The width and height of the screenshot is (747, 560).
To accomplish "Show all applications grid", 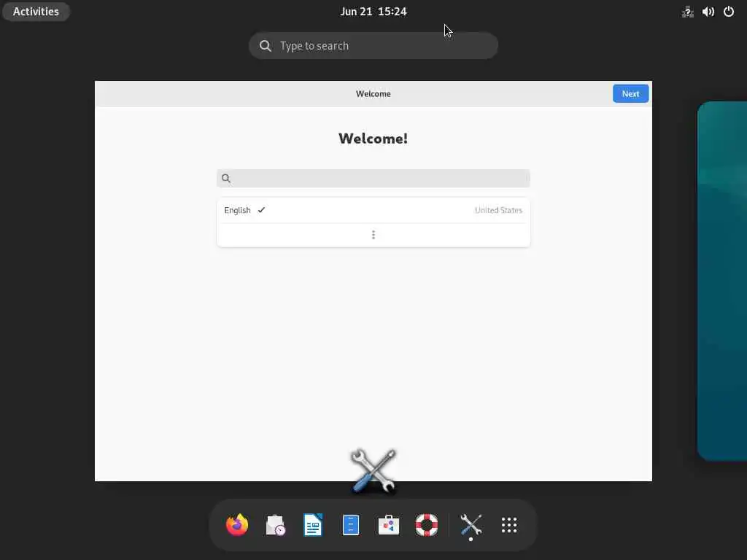I will pos(508,525).
